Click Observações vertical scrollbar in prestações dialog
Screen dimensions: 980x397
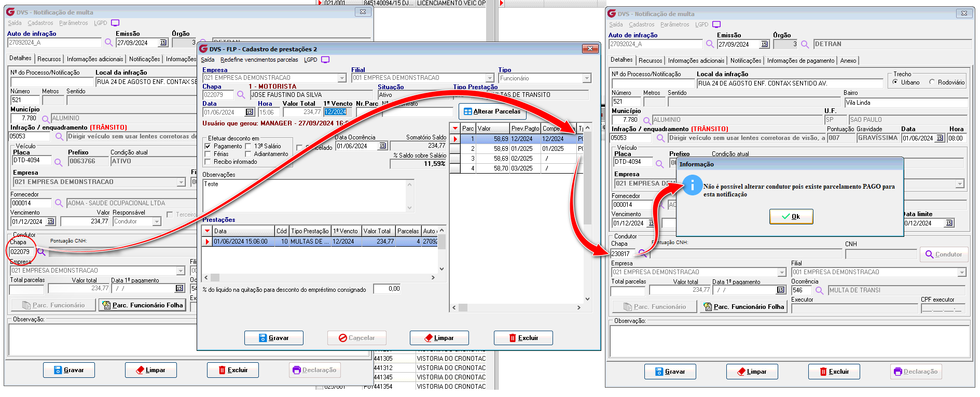tap(409, 196)
